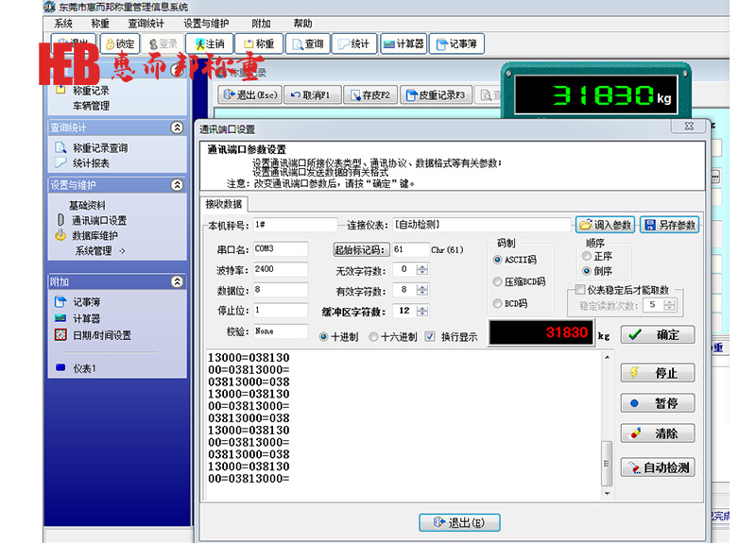Increase 缓冲区字符数 with spinner
The image size is (756, 543).
coord(421,307)
